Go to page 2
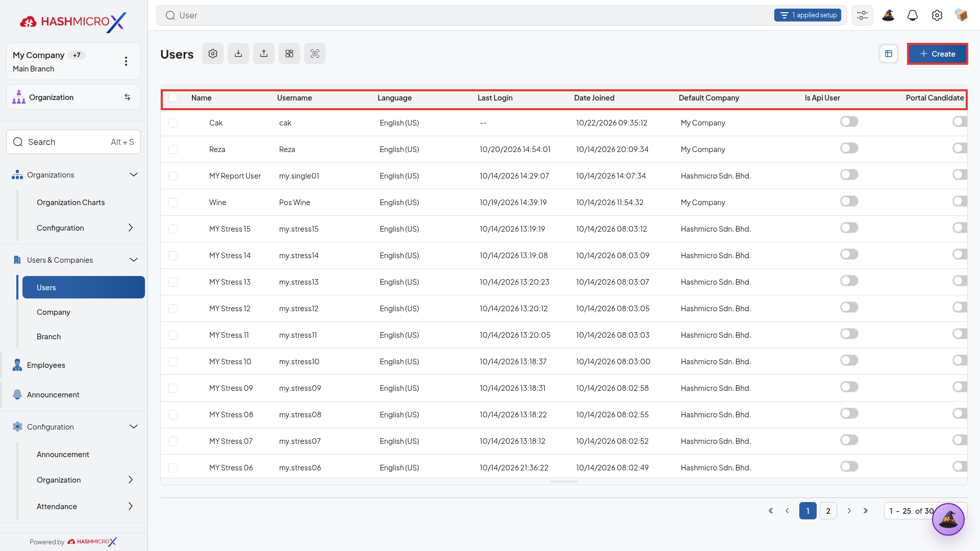Viewport: 980px width, 551px height. tap(828, 511)
